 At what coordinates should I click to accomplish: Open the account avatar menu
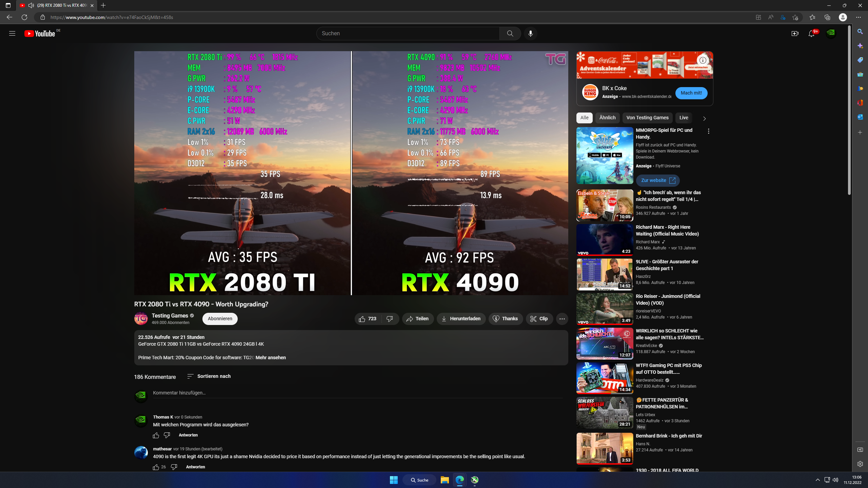(831, 33)
